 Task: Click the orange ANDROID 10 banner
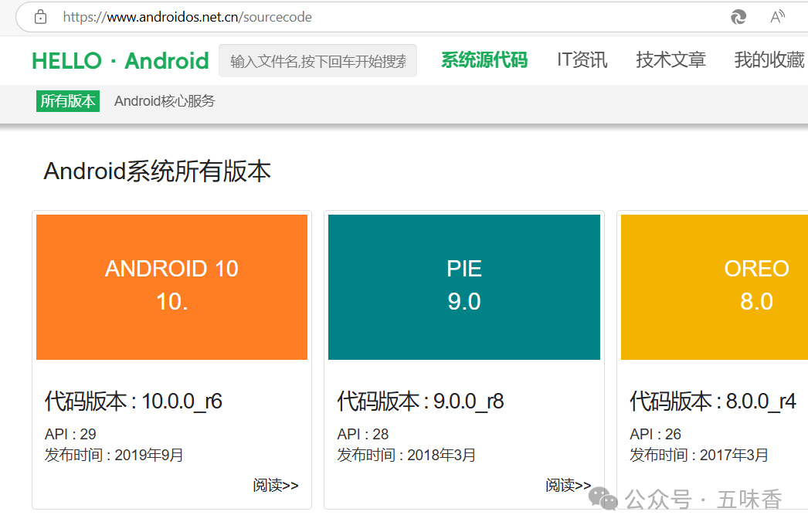tap(172, 287)
